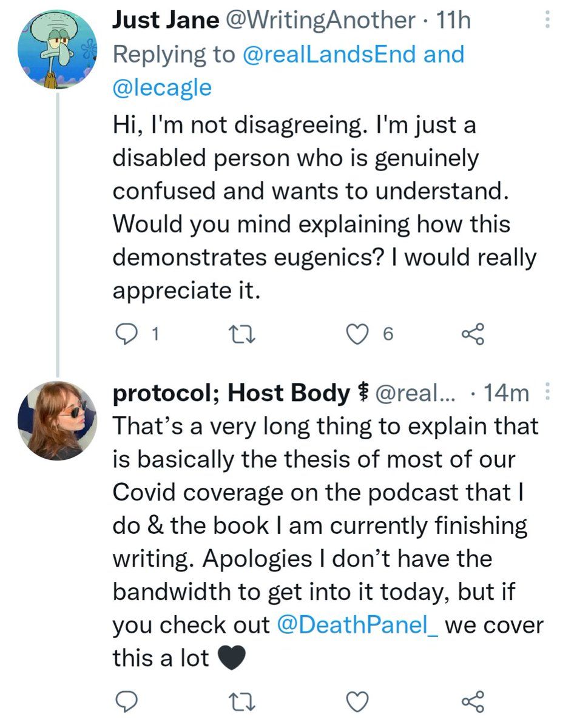Share protocol; Host Body's tweet
577x728 pixels.
473,701
